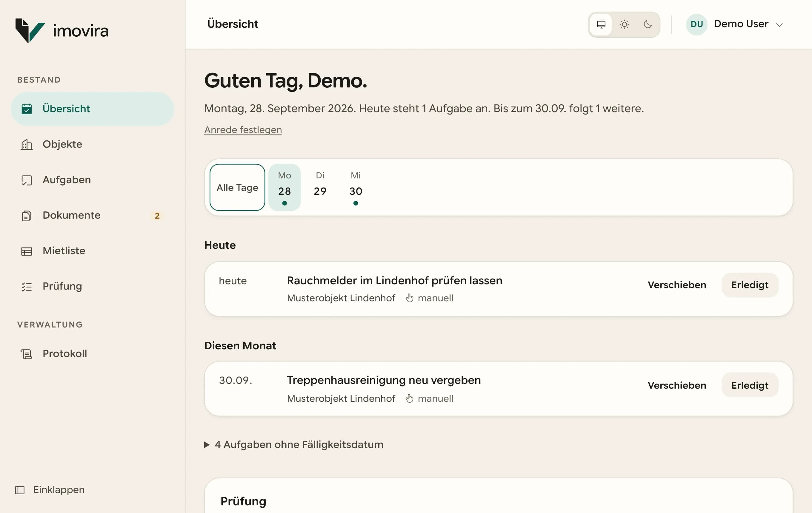The image size is (812, 513).
Task: Switch to system theme mode
Action: (x=601, y=24)
